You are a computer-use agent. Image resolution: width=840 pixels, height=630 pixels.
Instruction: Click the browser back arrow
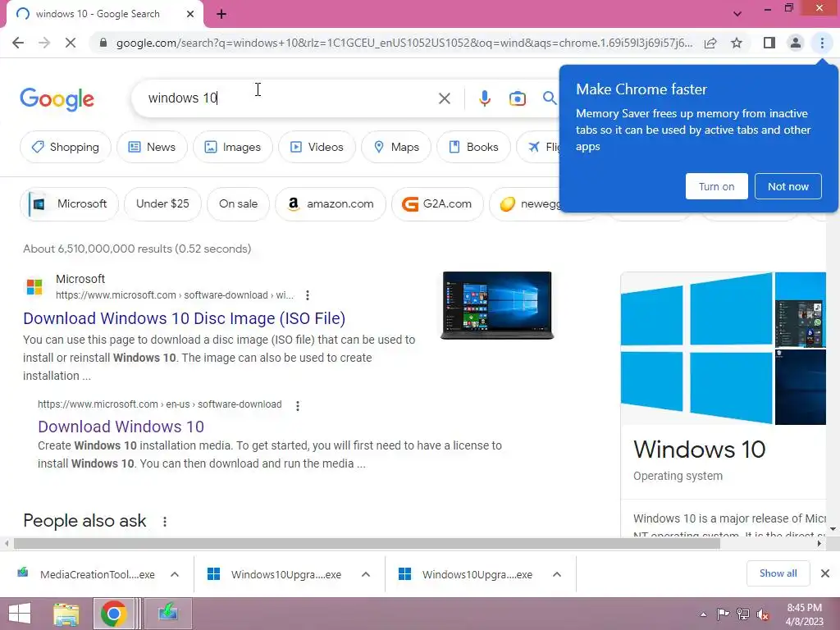(x=18, y=43)
